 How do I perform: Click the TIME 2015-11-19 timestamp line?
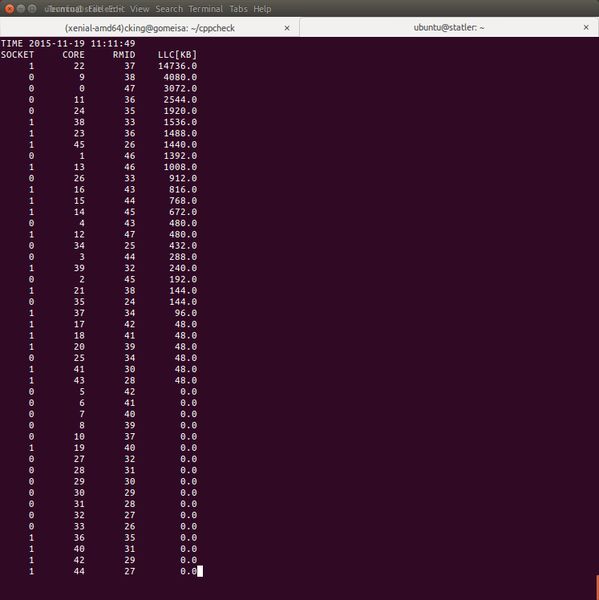[x=68, y=44]
